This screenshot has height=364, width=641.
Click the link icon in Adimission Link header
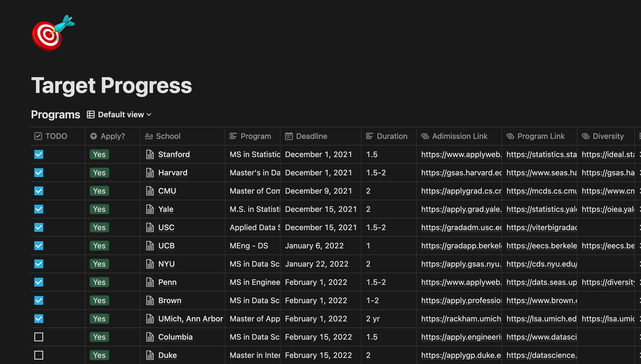pos(425,136)
